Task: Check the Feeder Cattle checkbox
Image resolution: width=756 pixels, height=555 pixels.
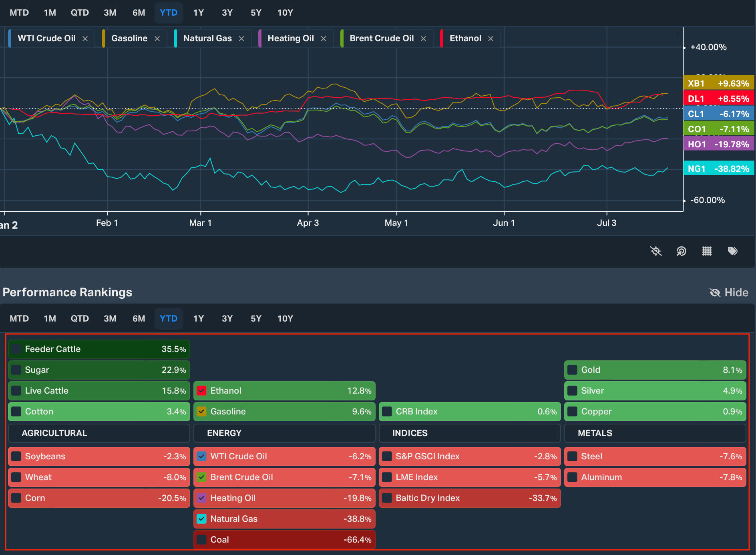Action: coord(16,349)
